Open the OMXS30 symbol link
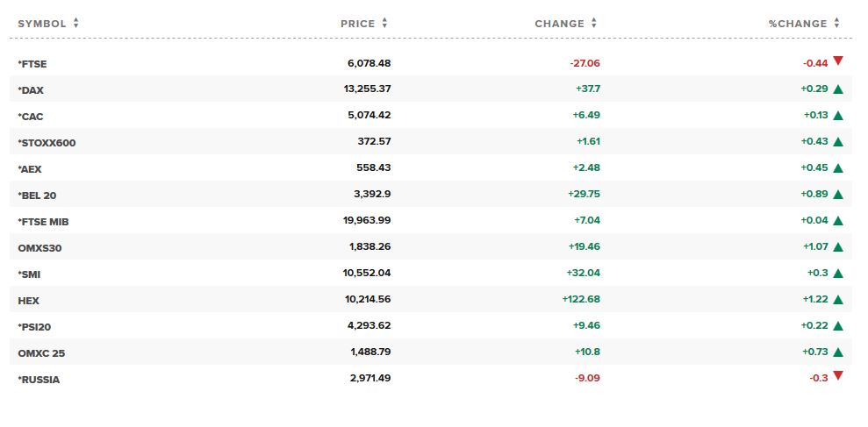Screen dimensions: 868x427 pos(39,248)
